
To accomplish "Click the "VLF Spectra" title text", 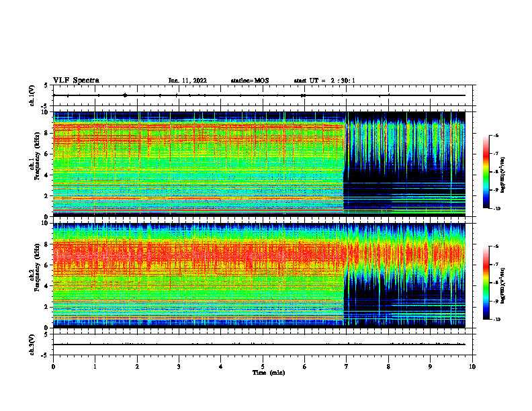I will (x=76, y=81).
